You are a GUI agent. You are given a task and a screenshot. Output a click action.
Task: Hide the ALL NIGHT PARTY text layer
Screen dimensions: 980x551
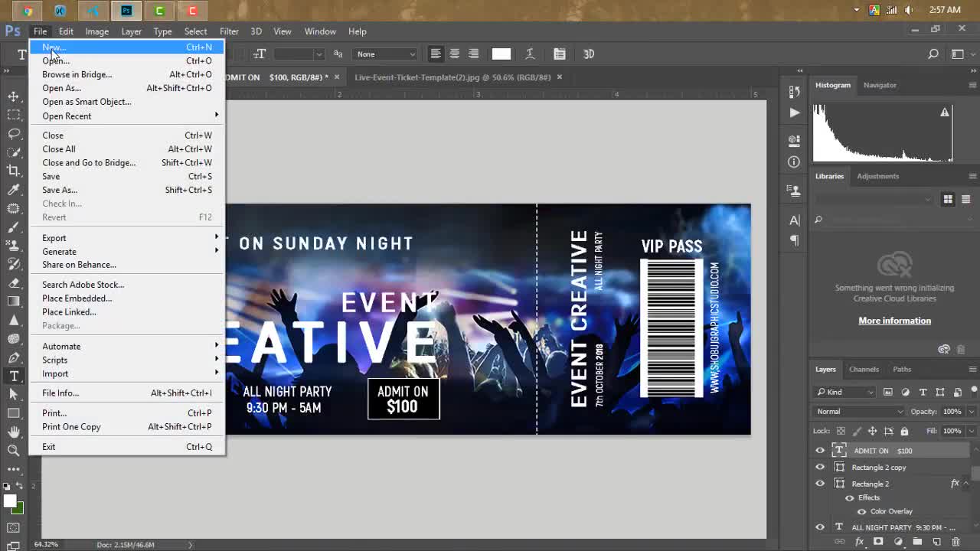click(x=820, y=527)
